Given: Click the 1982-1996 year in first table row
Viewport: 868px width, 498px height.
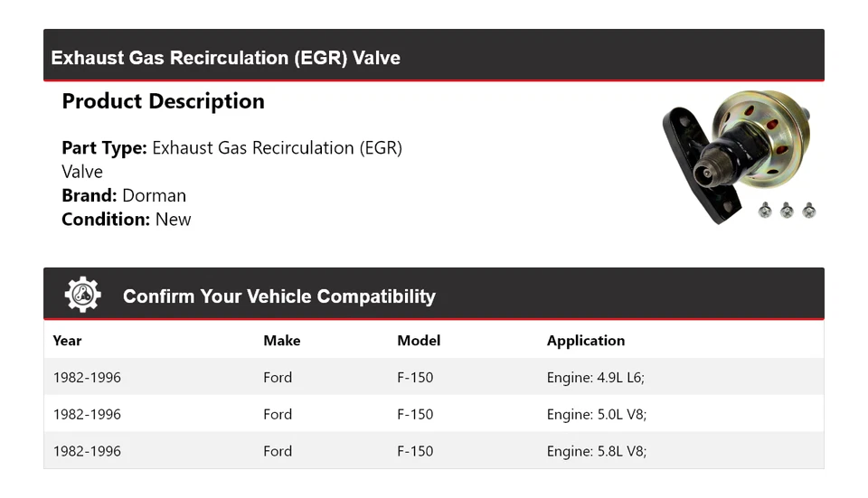Looking at the screenshot, I should point(87,378).
